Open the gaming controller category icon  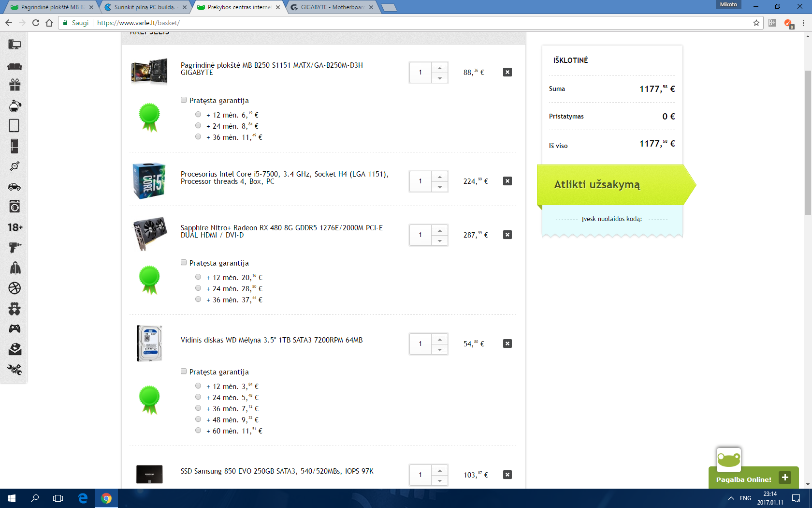pos(14,329)
